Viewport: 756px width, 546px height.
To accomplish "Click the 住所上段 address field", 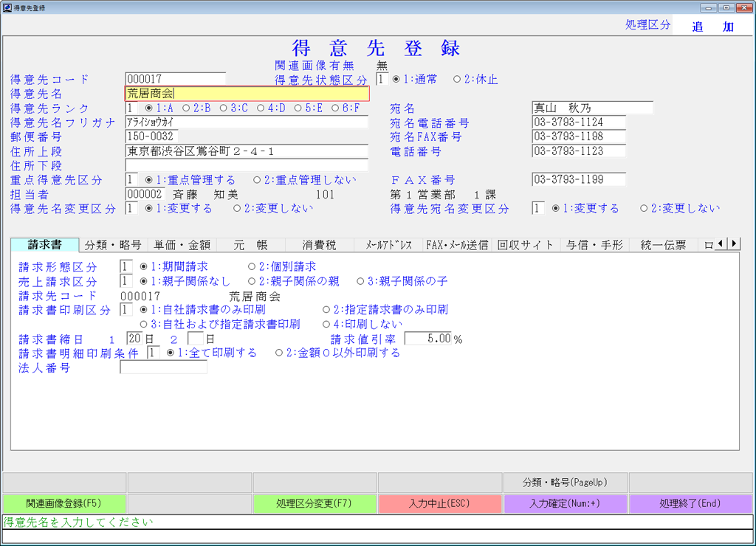I will point(247,151).
